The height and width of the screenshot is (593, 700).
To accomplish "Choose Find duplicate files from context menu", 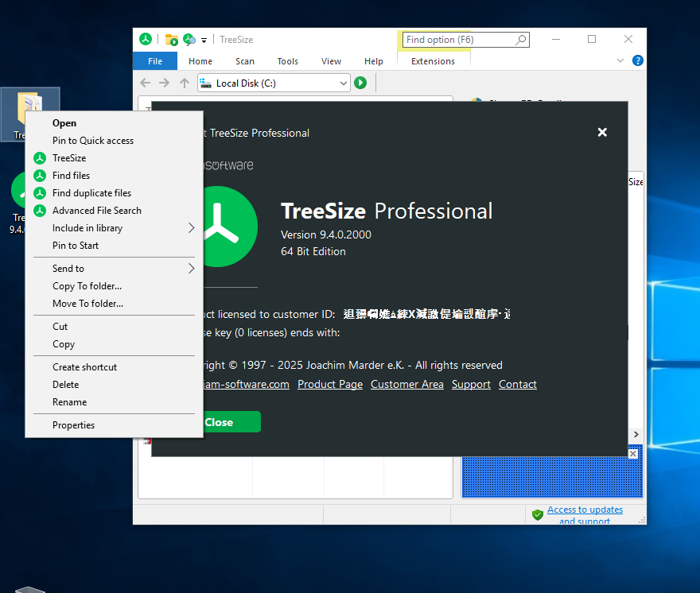I will click(x=115, y=192).
